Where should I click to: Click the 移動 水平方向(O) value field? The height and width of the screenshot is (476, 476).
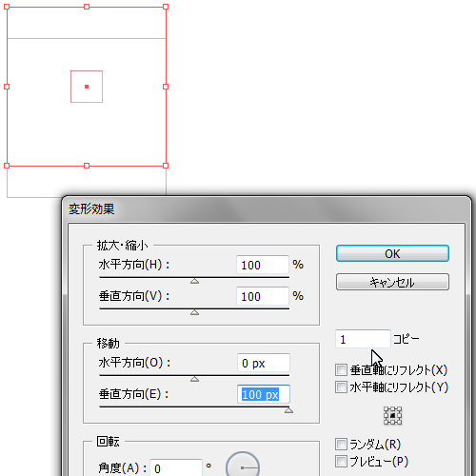point(264,363)
